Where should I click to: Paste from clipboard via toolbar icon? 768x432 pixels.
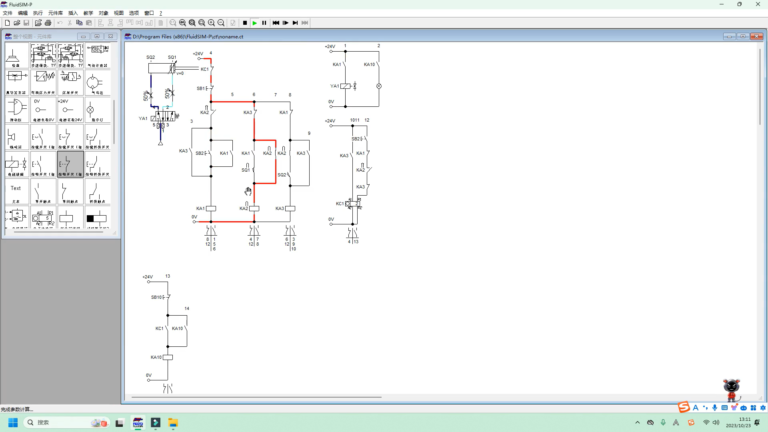[x=89, y=23]
